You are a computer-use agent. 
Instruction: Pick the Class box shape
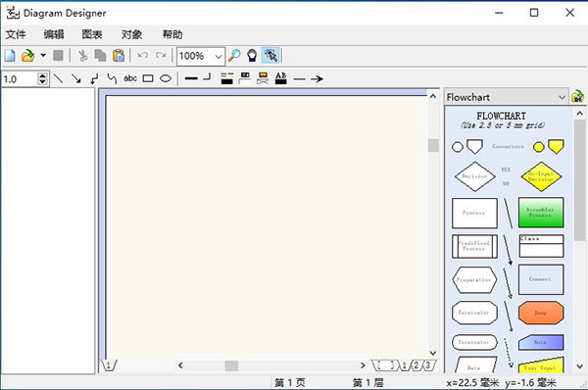click(x=541, y=246)
